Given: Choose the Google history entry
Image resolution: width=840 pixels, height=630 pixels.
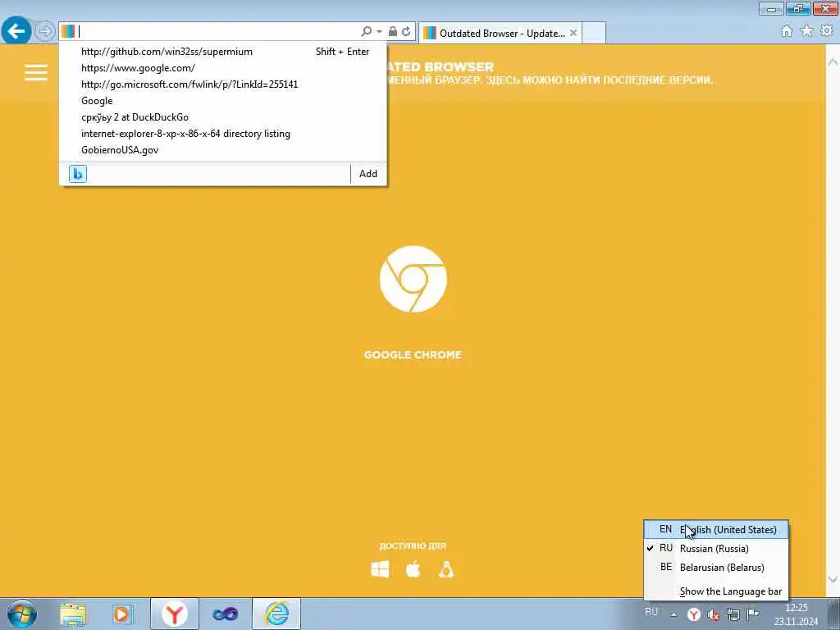Looking at the screenshot, I should pos(223,101).
